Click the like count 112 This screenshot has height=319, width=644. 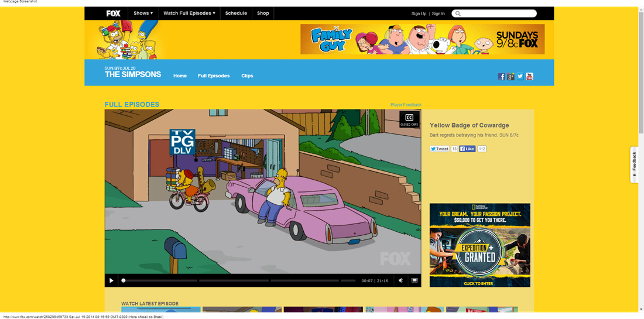(482, 149)
